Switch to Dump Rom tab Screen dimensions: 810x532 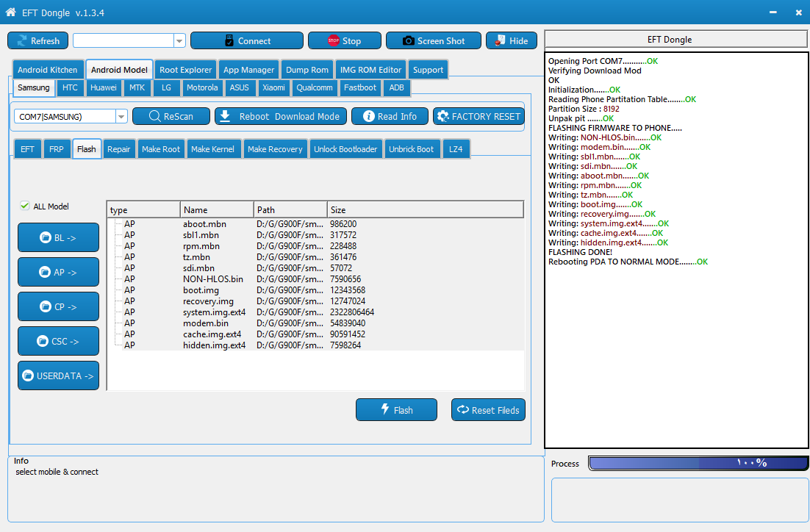pos(307,70)
